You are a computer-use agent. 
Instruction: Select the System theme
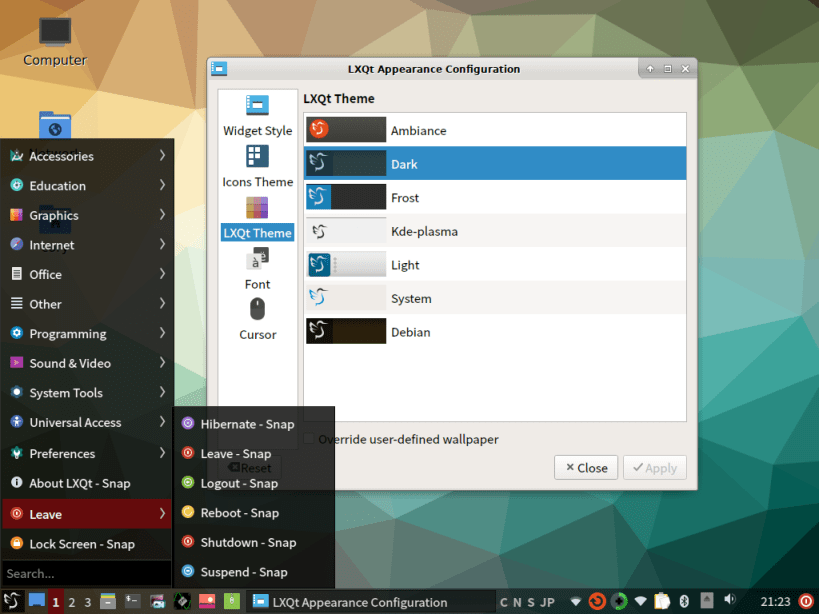coord(495,298)
